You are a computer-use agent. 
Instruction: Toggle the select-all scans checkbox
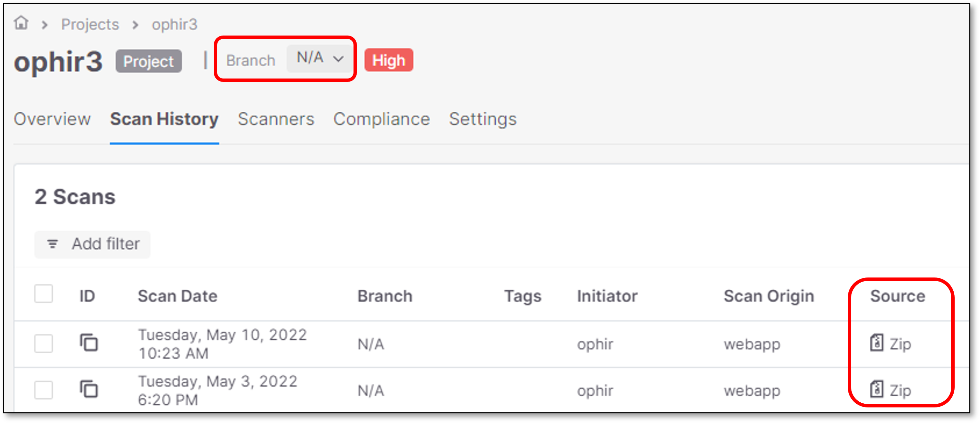tap(43, 294)
